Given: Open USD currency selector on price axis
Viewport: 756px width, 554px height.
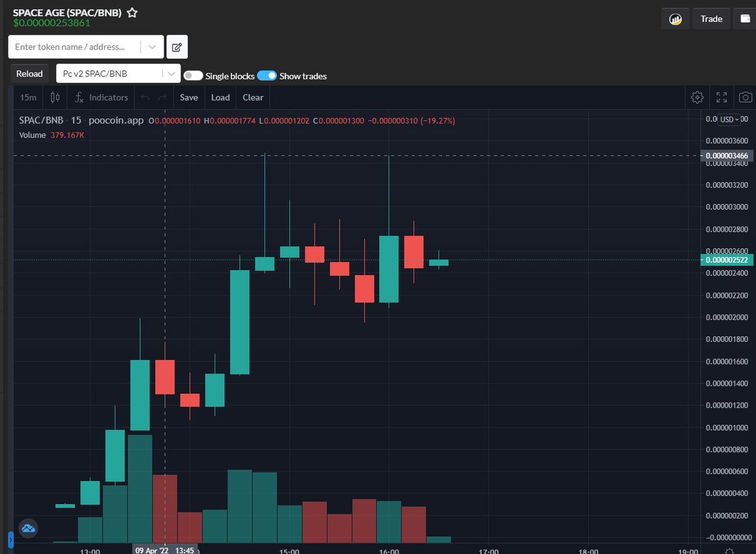Looking at the screenshot, I should point(730,119).
